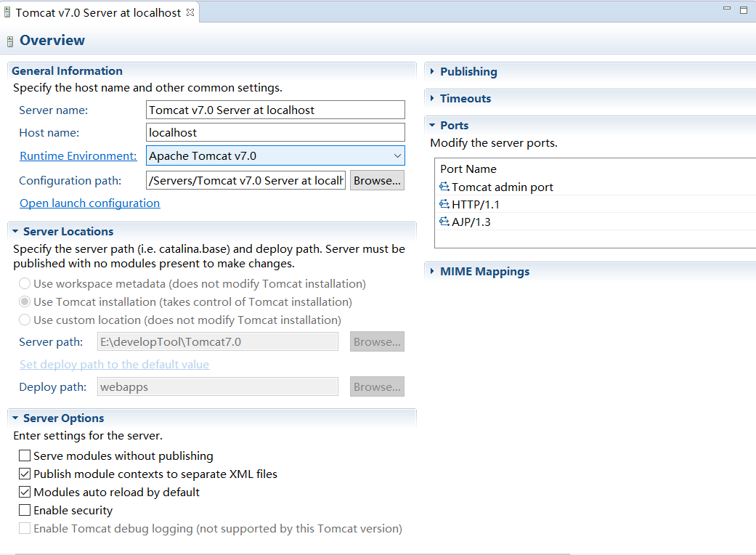Image resolution: width=756 pixels, height=555 pixels.
Task: Collapse the Server Options section
Action: tap(15, 418)
